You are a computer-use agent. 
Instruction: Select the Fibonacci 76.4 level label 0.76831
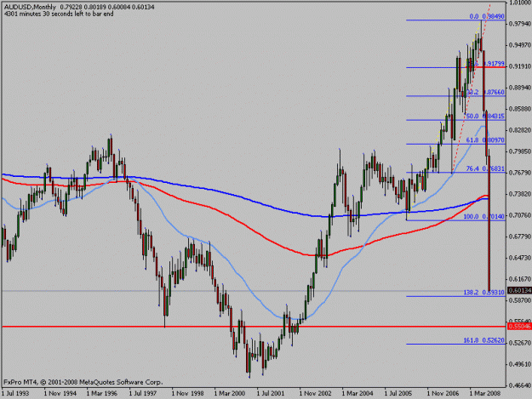coord(485,168)
